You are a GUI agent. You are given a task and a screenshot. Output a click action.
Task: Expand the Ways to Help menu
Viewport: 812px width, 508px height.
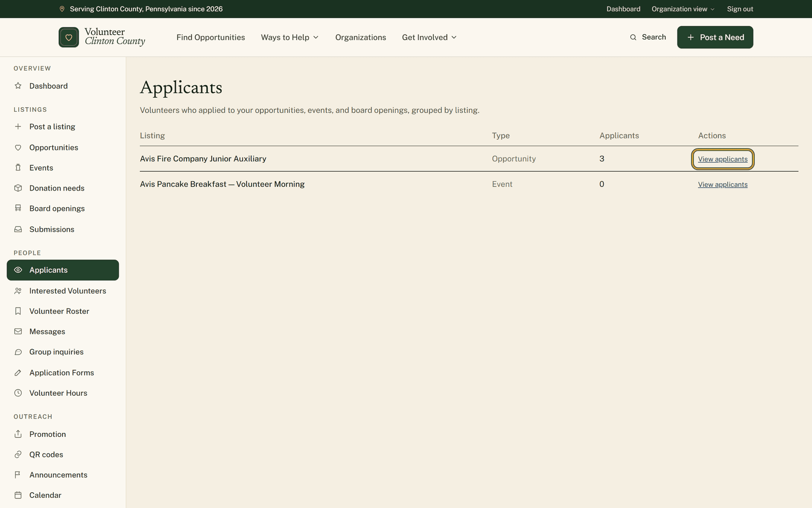290,37
